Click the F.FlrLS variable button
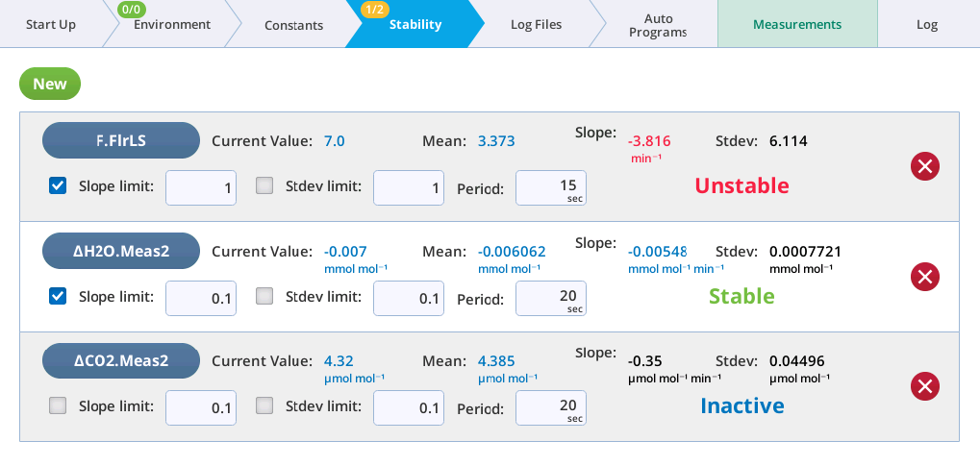 click(120, 141)
